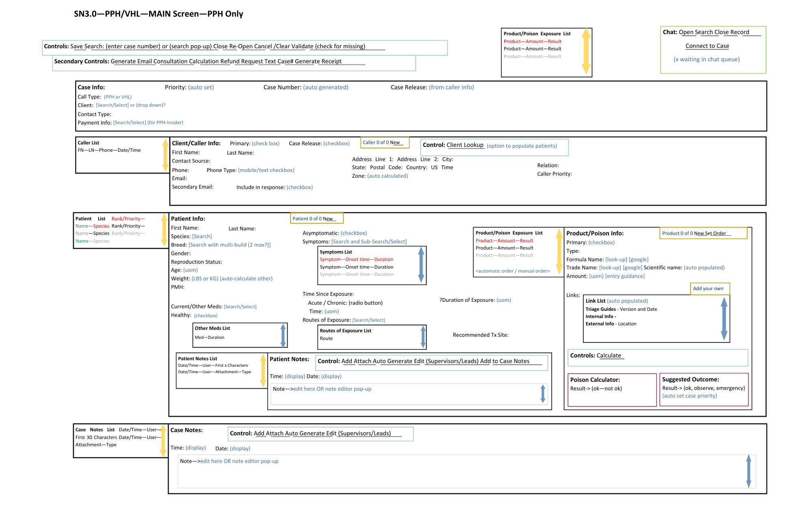This screenshot has width=812, height=525.
Task: Click the Link List blue scroll arrow
Action: pos(724,318)
